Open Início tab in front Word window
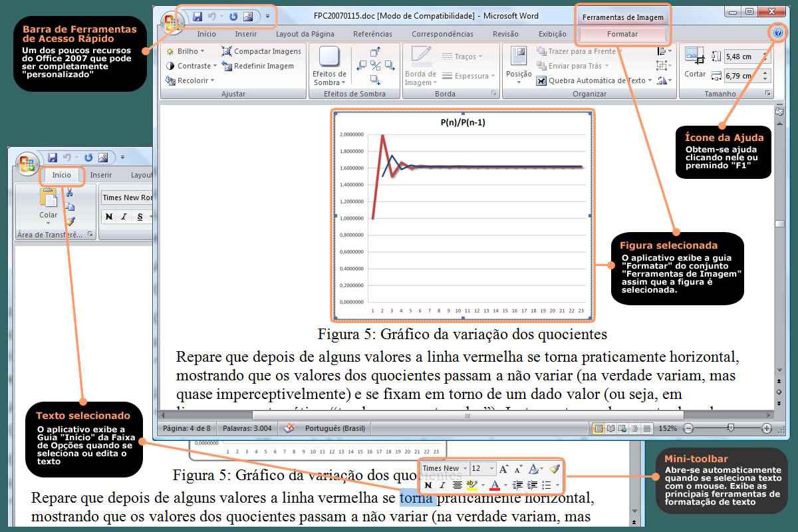 tap(206, 34)
